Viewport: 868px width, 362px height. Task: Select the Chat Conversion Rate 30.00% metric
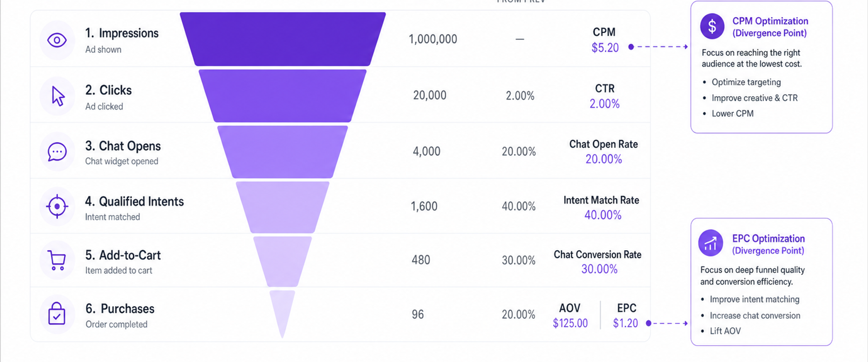coord(598,262)
